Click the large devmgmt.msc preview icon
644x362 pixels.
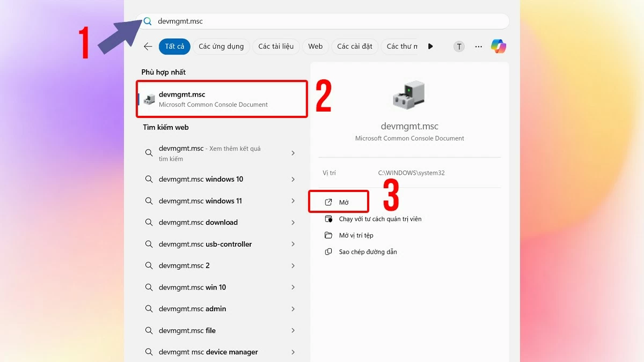click(x=409, y=94)
